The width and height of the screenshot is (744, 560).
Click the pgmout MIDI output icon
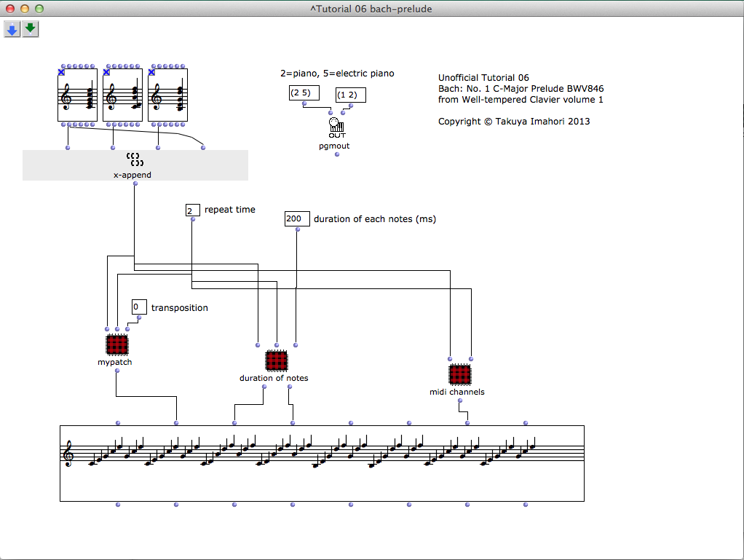[336, 128]
